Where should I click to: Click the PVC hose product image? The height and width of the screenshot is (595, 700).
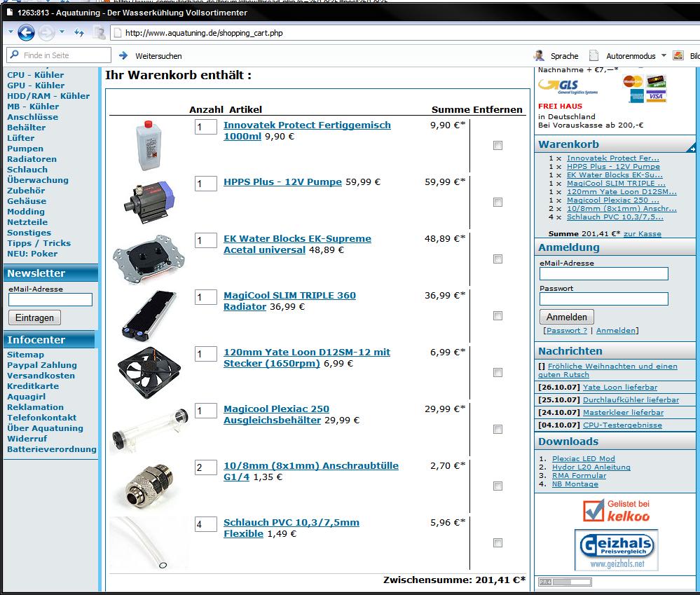click(149, 542)
